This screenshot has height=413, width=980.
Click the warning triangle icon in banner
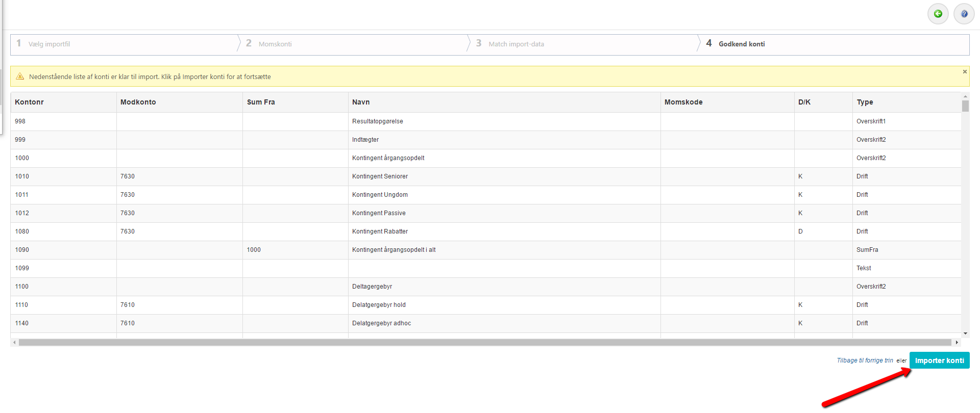[20, 76]
